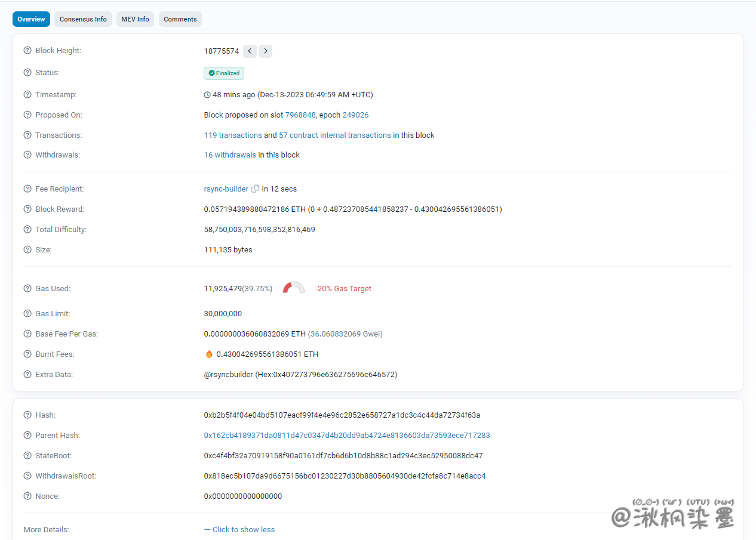The width and height of the screenshot is (756, 540).
Task: Click help icon beside Block Height
Action: (27, 51)
